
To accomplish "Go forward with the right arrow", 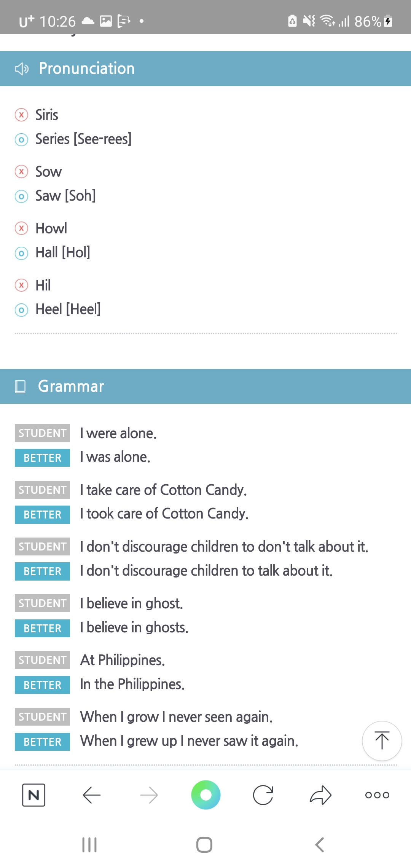I will pyautogui.click(x=149, y=795).
